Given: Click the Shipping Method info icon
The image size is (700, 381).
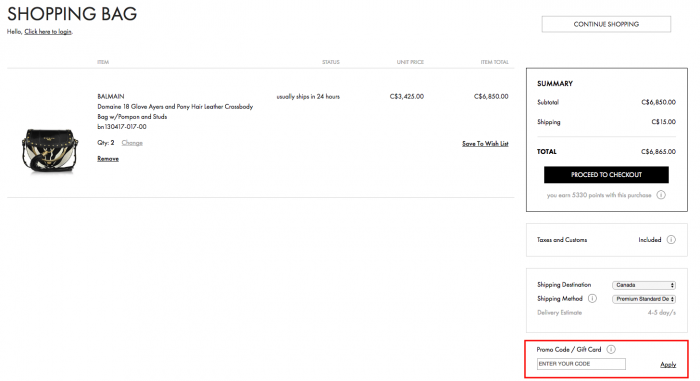Looking at the screenshot, I should [592, 298].
